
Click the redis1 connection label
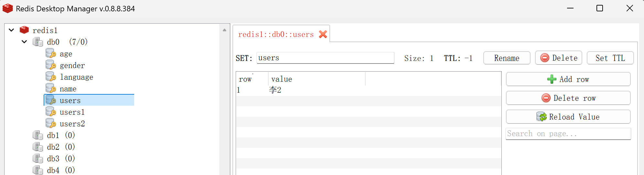[45, 30]
